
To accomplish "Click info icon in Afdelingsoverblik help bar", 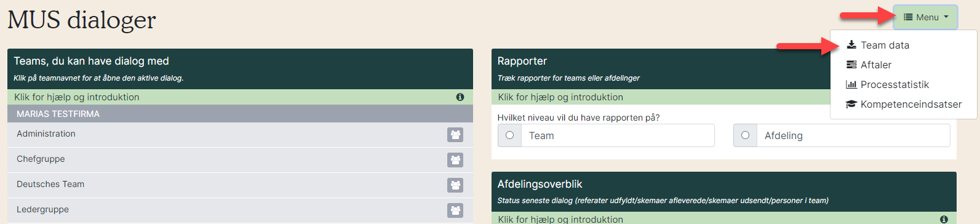I will tap(944, 219).
